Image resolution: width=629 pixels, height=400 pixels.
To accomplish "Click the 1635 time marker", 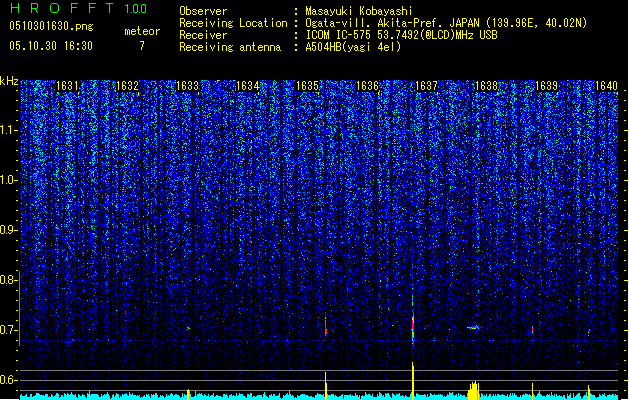I will click(x=307, y=86).
